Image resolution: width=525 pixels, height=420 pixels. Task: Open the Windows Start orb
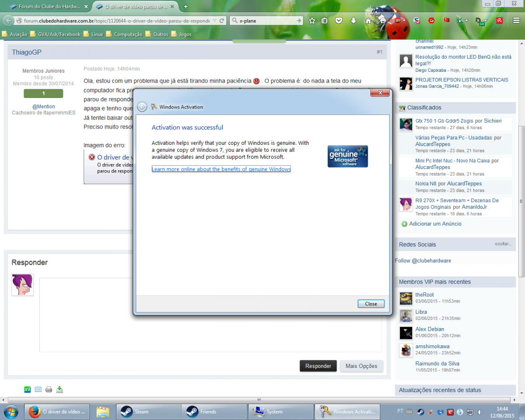click(x=10, y=412)
